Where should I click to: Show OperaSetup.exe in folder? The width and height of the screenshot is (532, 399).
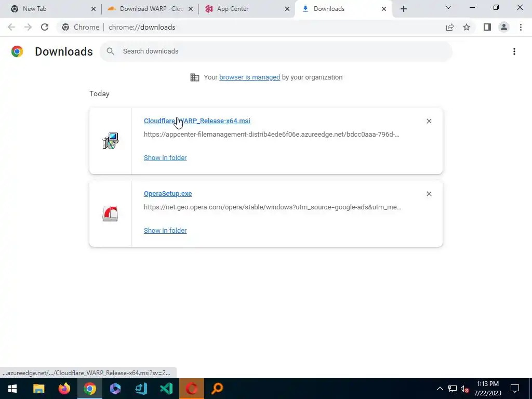point(165,230)
